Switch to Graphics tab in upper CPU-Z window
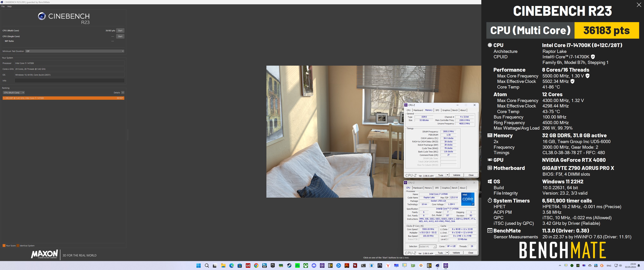This screenshot has width=644, height=270. tap(446, 110)
